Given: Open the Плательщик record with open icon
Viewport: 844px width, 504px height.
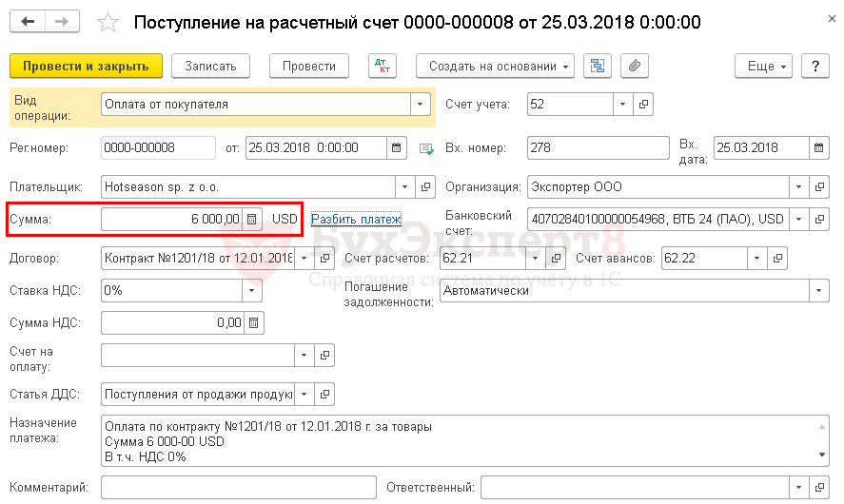Looking at the screenshot, I should coord(426,186).
